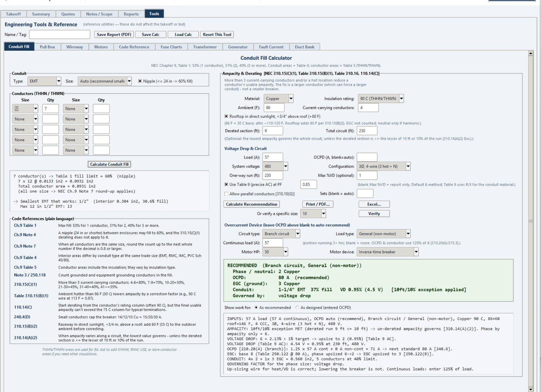The height and width of the screenshot is (392, 541).
Task: Open the System voltage 480 dropdown
Action: (x=275, y=166)
